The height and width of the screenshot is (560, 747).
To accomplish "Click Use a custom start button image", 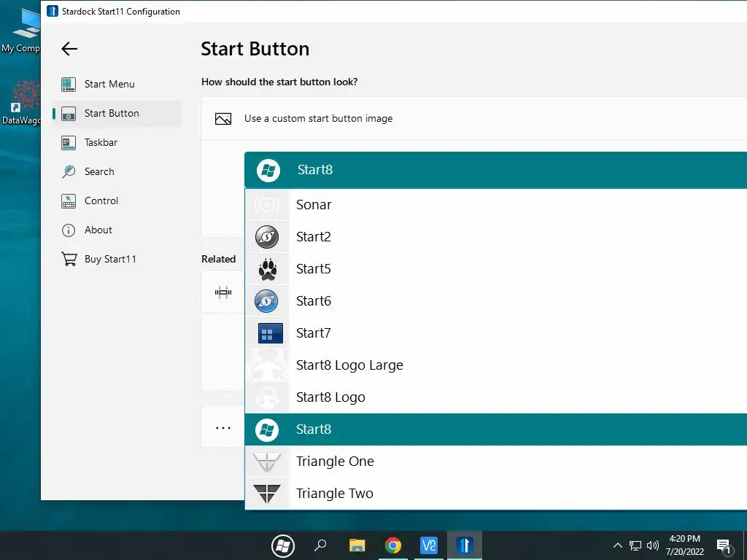I will [x=318, y=119].
